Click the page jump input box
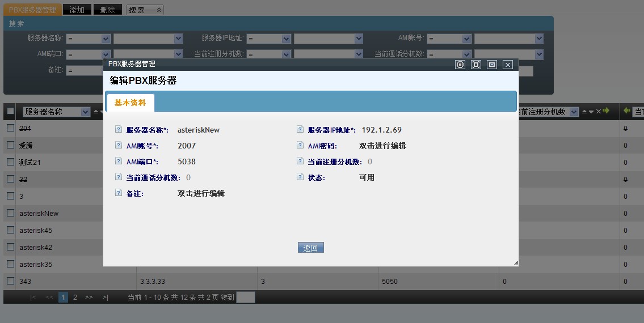This screenshot has height=323, width=644. point(245,297)
